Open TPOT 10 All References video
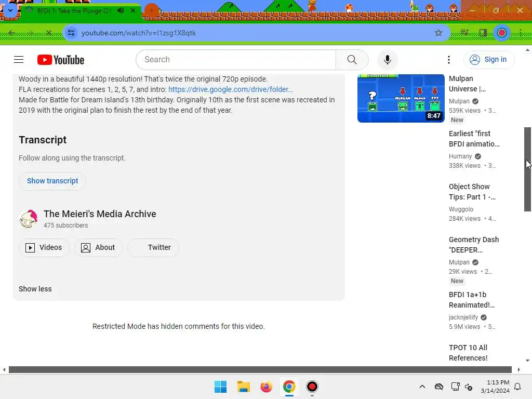 [468, 353]
